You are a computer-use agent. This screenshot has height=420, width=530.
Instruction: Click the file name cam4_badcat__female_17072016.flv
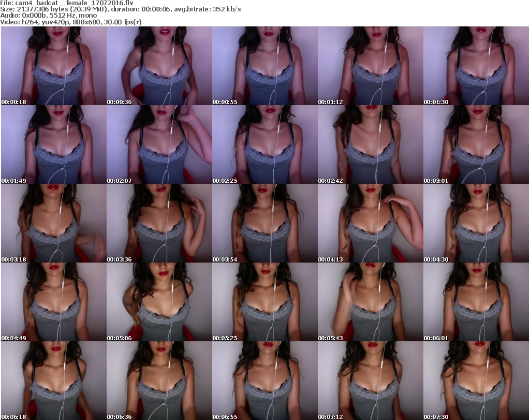pyautogui.click(x=75, y=3)
